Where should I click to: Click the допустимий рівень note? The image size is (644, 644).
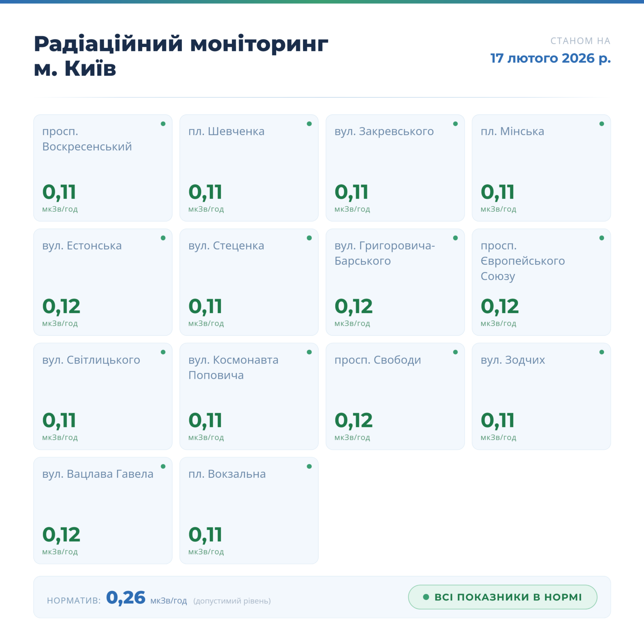coord(232,601)
